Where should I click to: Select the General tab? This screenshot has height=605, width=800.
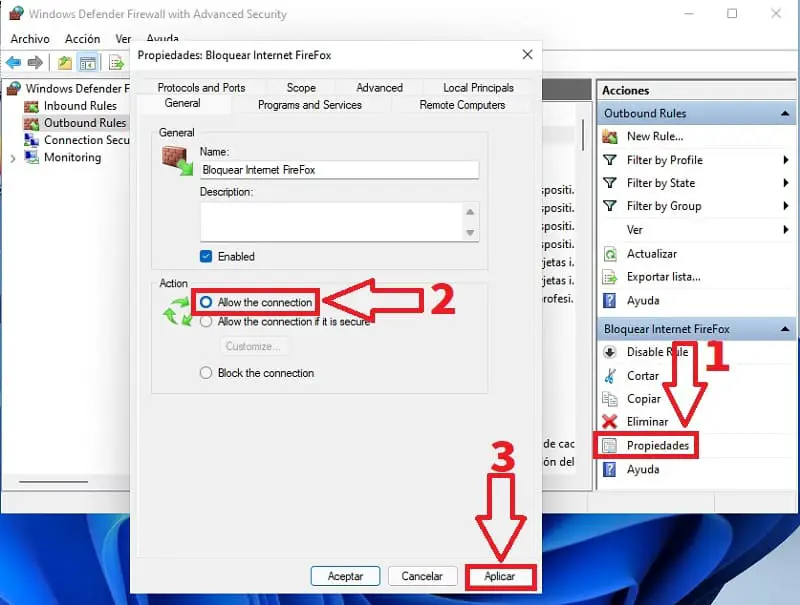[x=183, y=103]
